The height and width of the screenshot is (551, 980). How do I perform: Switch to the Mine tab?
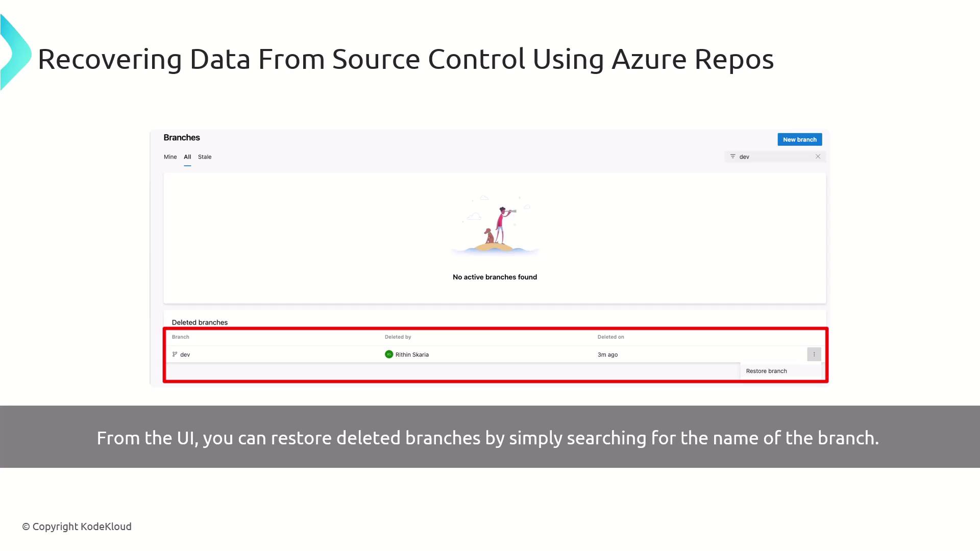(170, 157)
